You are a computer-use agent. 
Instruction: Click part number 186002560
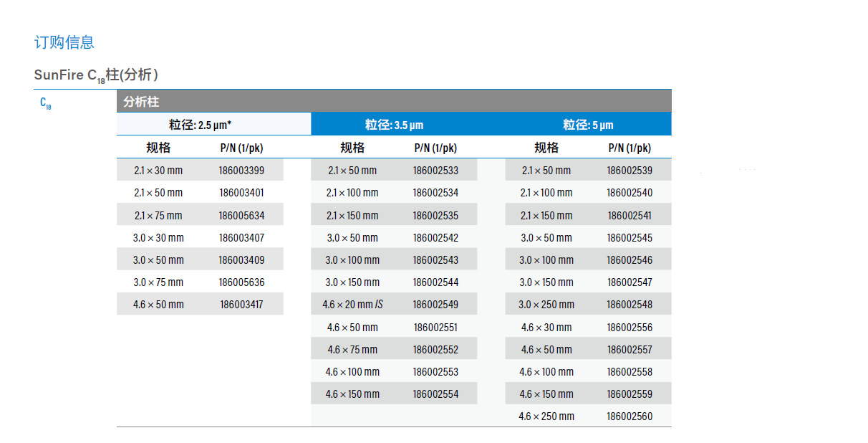click(x=630, y=416)
